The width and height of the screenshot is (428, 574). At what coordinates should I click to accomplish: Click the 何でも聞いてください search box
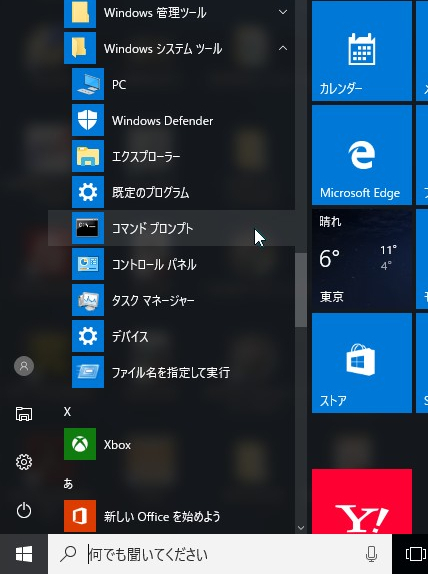(220, 554)
